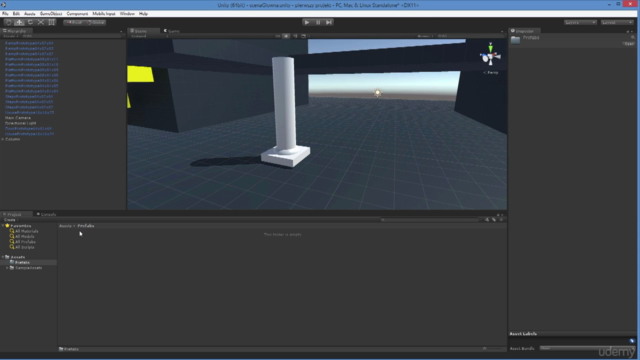
Task: Open the Edit menu
Action: click(x=16, y=14)
